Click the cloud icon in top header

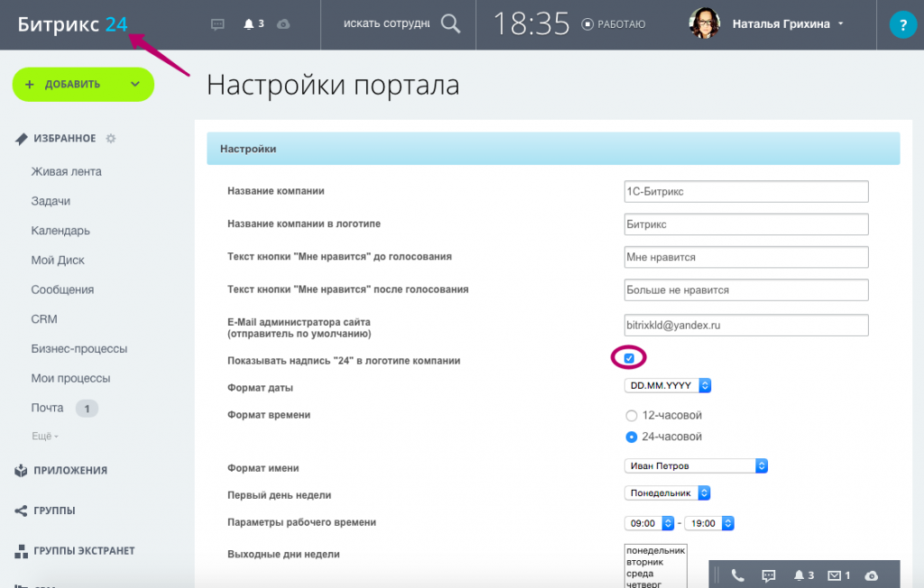(283, 24)
